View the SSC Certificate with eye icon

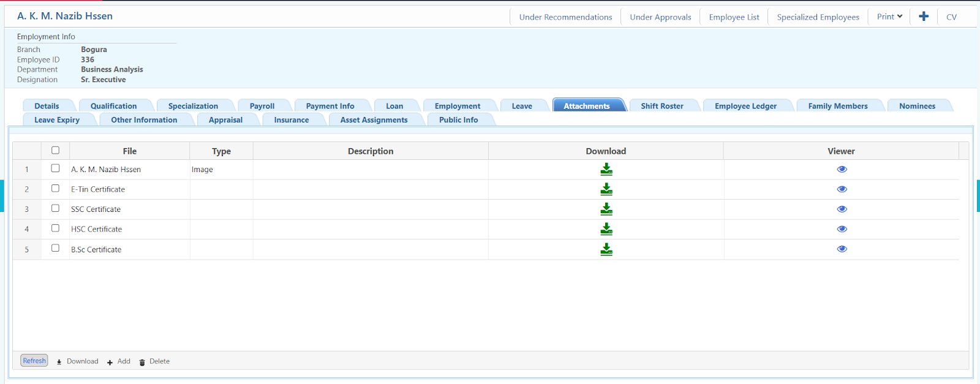click(x=842, y=209)
